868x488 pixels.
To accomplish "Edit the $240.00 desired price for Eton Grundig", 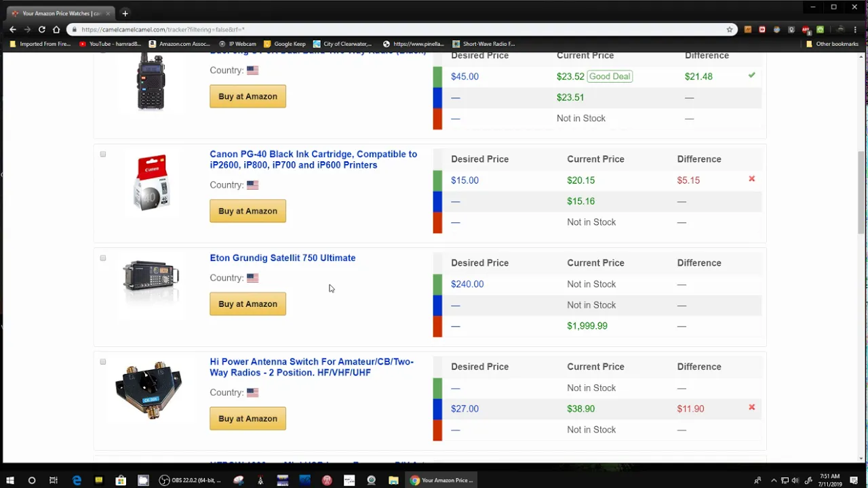I will tap(467, 284).
